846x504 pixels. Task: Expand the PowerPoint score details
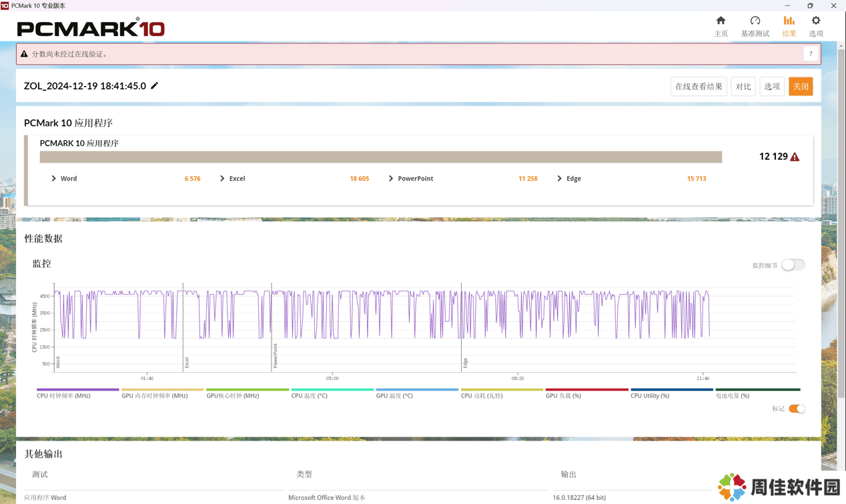[391, 179]
